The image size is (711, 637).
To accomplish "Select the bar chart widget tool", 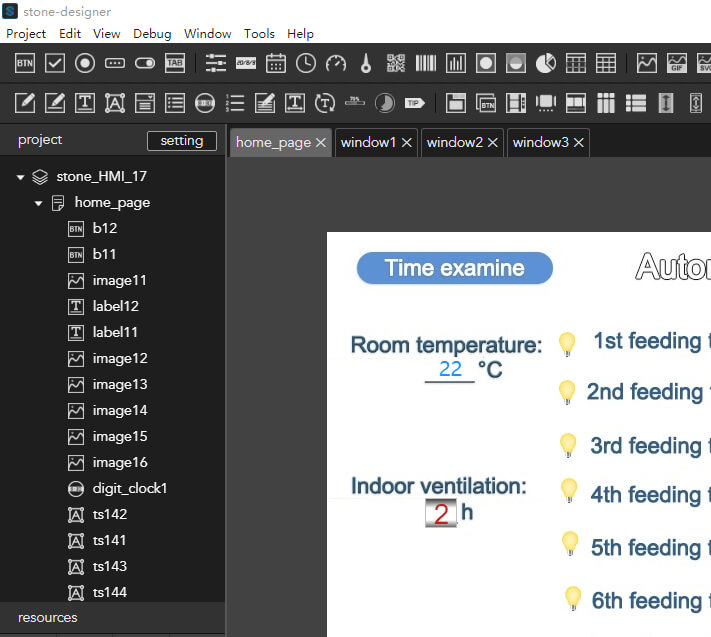I will tap(456, 63).
